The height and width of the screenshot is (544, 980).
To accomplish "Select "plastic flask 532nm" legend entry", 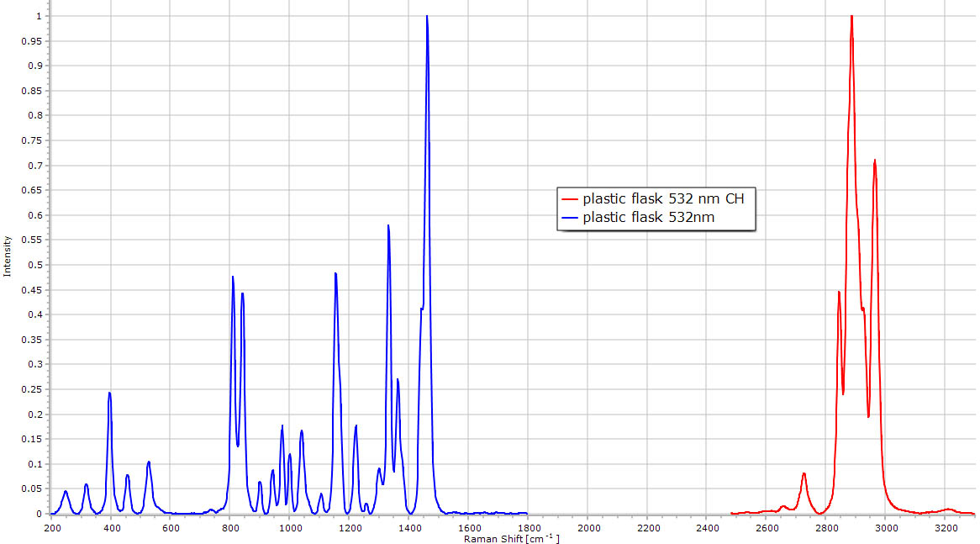I will tap(642, 219).
